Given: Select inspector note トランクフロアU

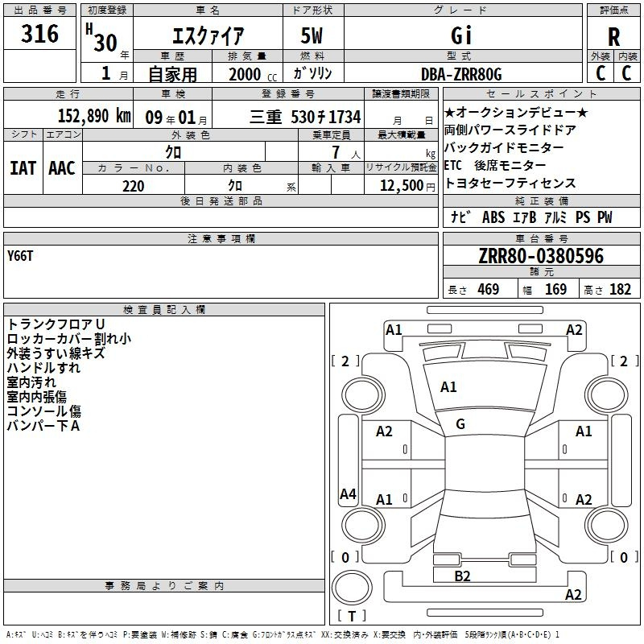Looking at the screenshot, I should 55,324.
